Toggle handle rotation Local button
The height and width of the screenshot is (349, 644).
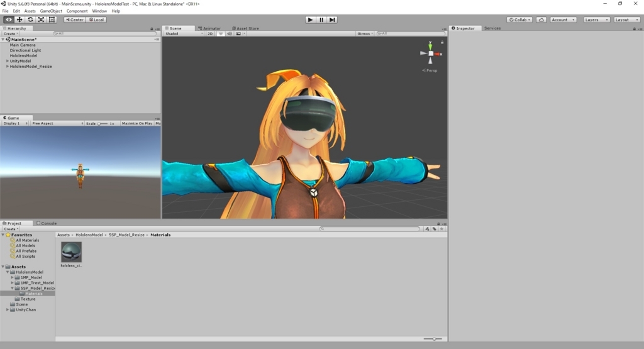pyautogui.click(x=96, y=19)
